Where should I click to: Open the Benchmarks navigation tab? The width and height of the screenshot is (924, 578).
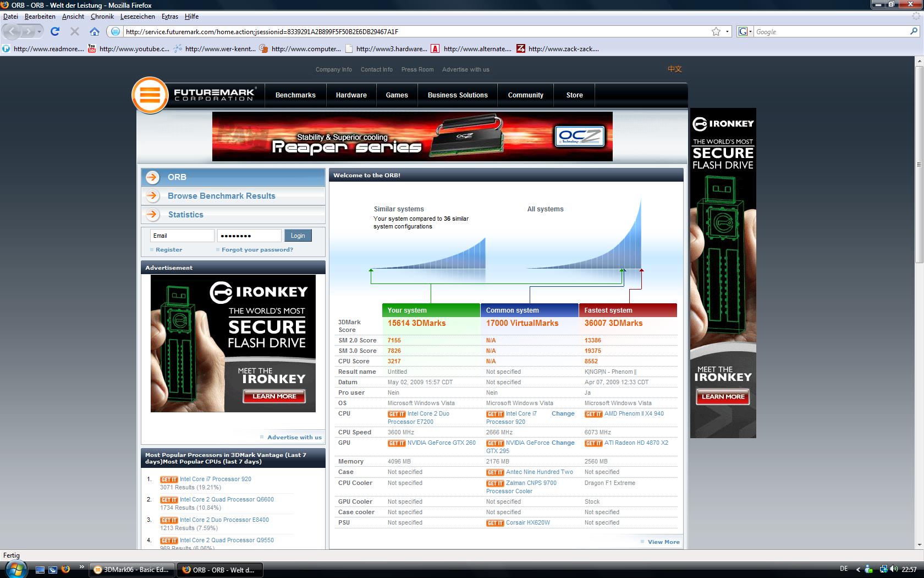295,95
